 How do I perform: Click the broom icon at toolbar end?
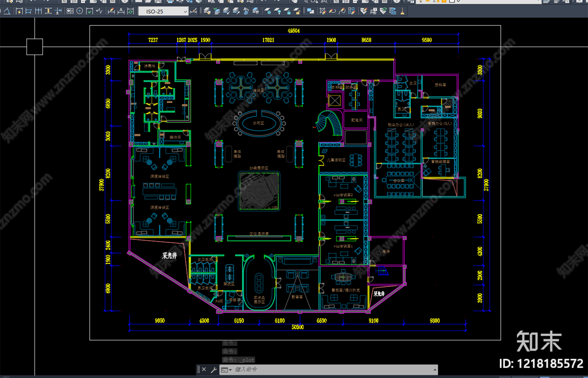[402, 11]
